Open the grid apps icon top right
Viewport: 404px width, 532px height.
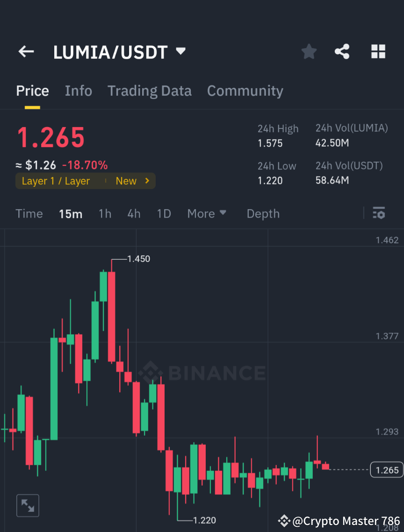click(378, 51)
